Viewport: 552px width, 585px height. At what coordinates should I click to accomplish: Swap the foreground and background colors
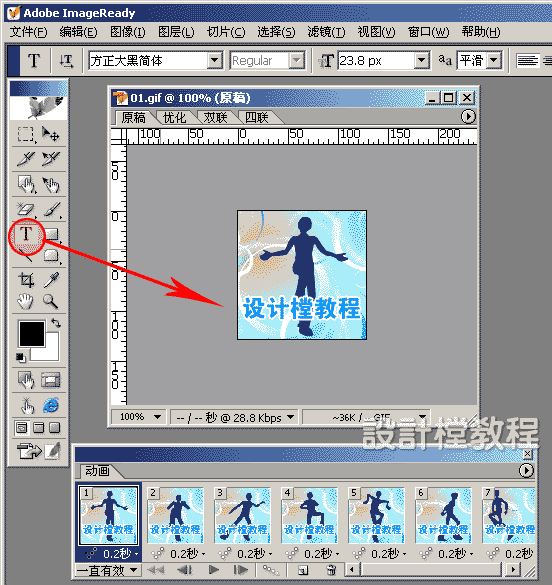click(x=56, y=323)
